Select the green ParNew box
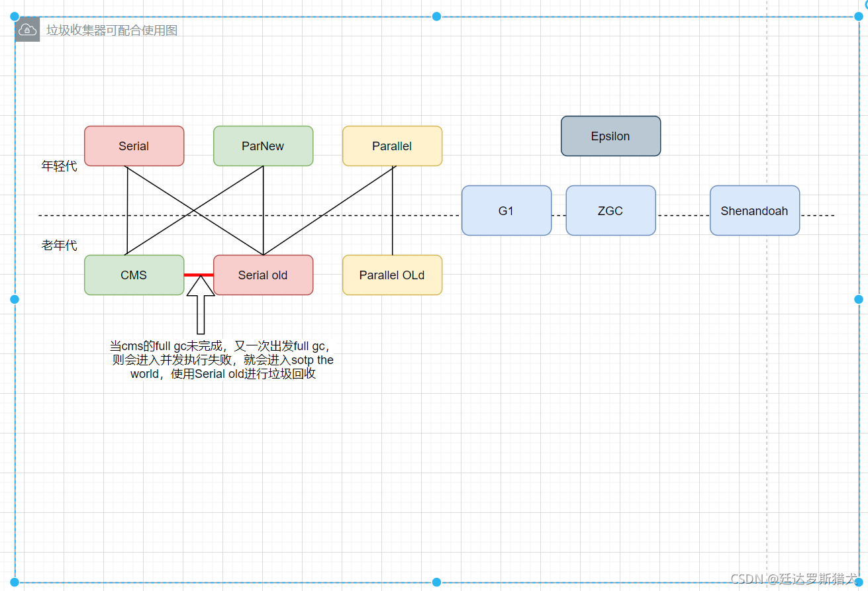The height and width of the screenshot is (591, 868). coord(263,146)
